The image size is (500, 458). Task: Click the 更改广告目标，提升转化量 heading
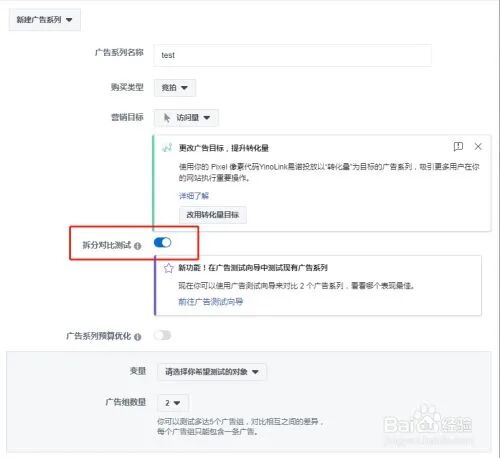click(224, 148)
